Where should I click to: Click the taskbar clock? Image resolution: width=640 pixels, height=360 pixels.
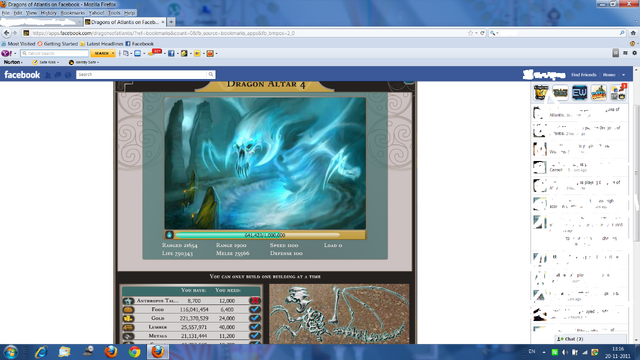[x=618, y=352]
